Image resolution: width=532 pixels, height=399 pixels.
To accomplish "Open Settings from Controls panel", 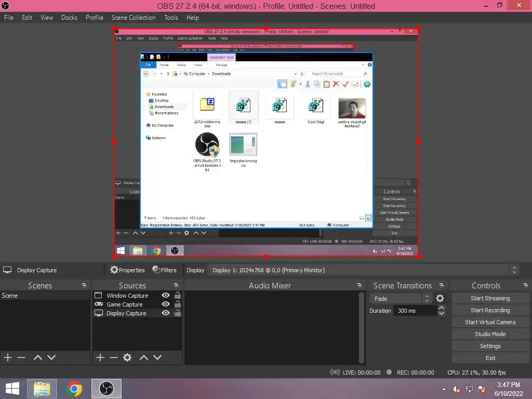I will click(490, 345).
